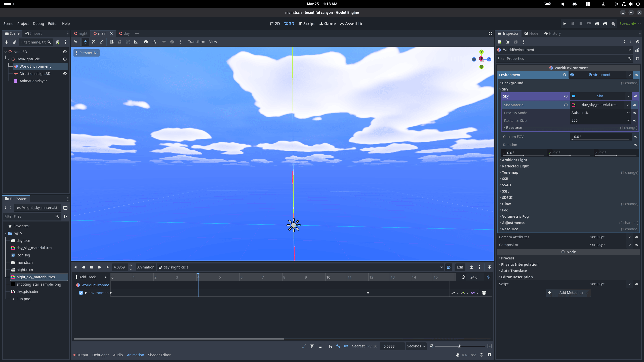Image resolution: width=644 pixels, height=362 pixels.
Task: Adjust the timeline zoom slider
Action: 459,346
